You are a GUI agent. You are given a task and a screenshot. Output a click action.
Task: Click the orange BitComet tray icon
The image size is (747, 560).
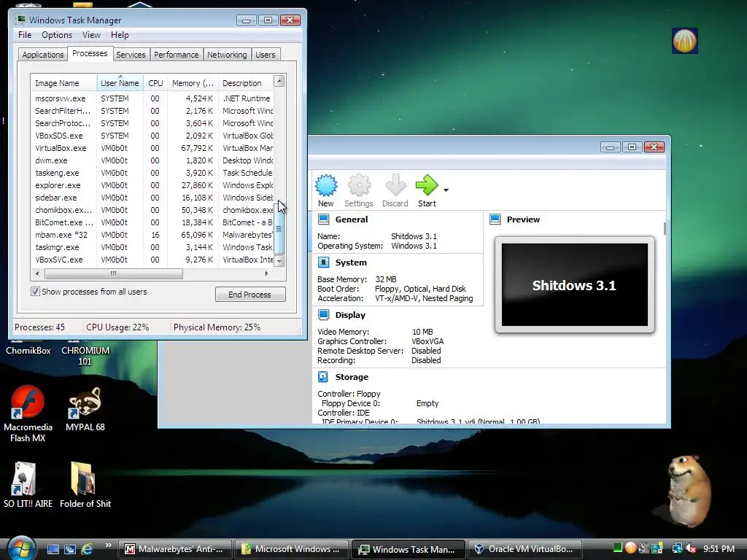tap(630, 548)
